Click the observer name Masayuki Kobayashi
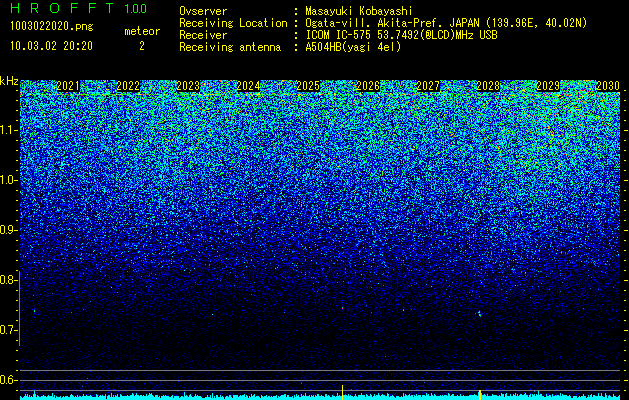629x400 pixels. point(359,11)
